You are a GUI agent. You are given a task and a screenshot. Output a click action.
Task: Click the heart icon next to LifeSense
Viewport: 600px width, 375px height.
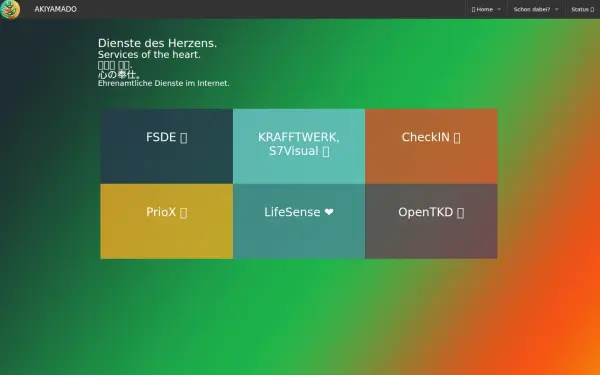(329, 212)
